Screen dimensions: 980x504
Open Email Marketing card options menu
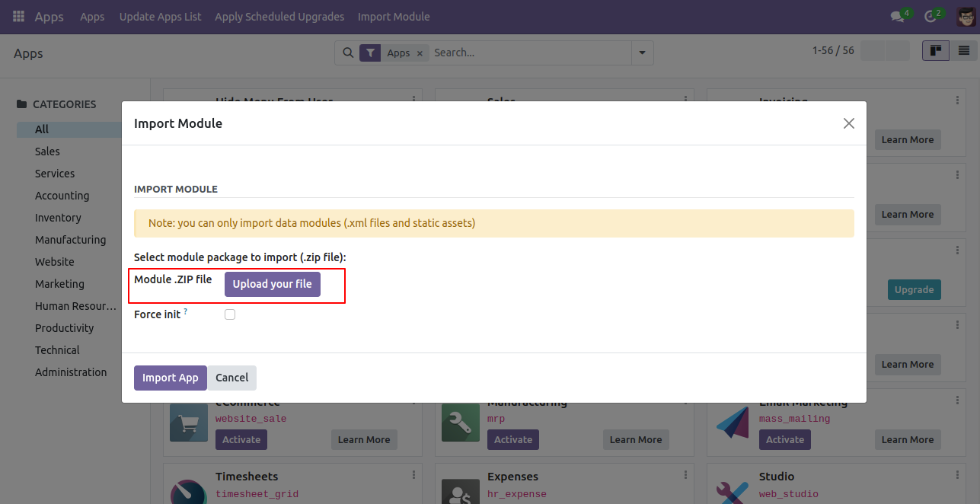pos(958,402)
